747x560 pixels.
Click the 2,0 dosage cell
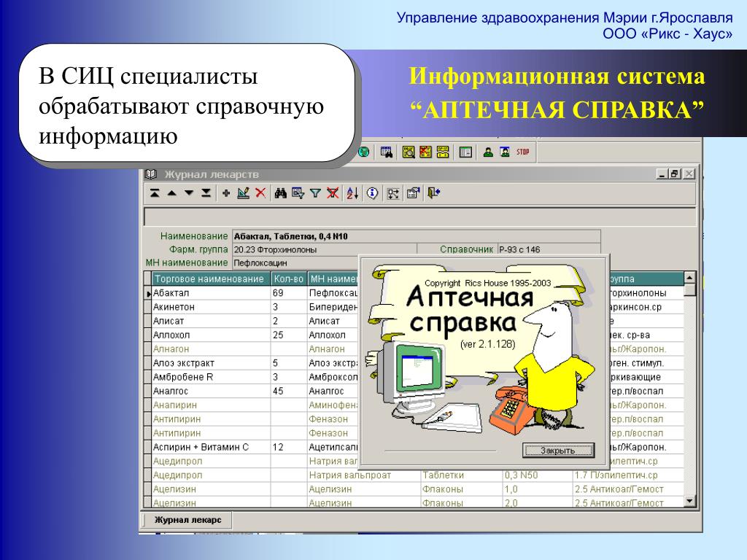(537, 502)
